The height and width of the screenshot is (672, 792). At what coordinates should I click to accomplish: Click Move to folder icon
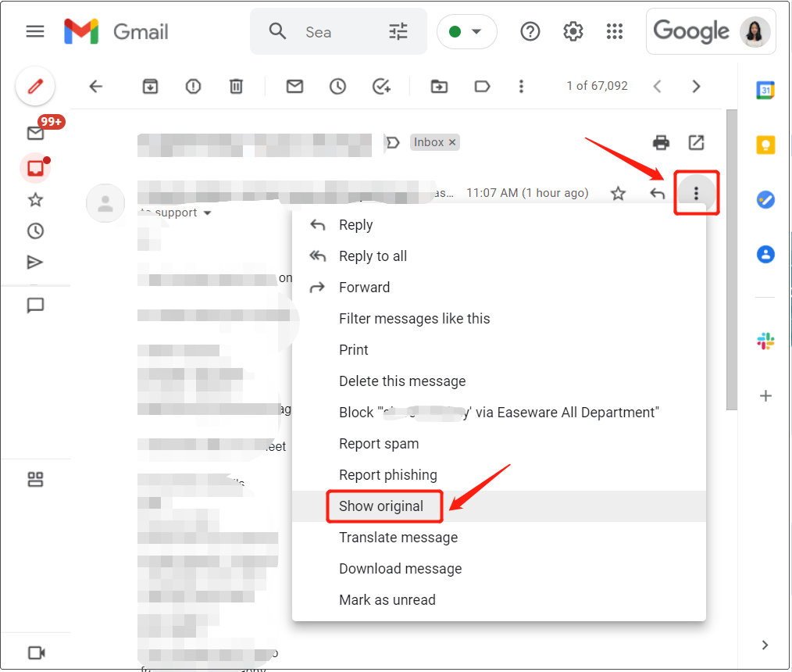[x=439, y=87]
